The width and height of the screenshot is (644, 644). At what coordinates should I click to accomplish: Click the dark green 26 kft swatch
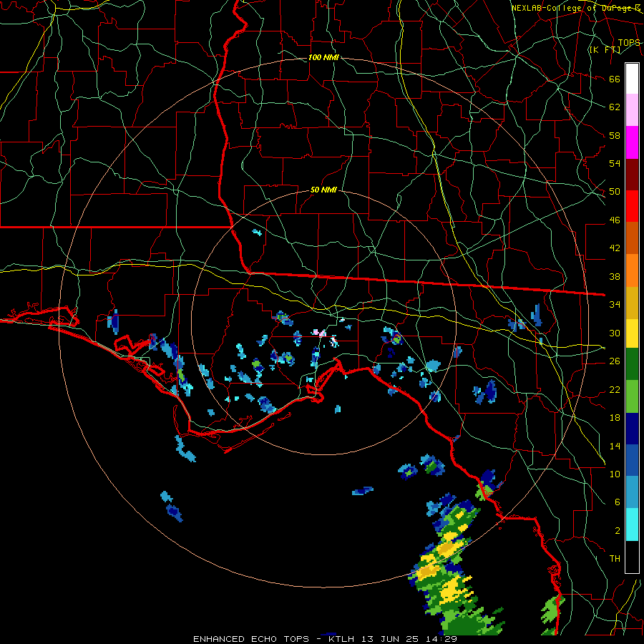632,364
